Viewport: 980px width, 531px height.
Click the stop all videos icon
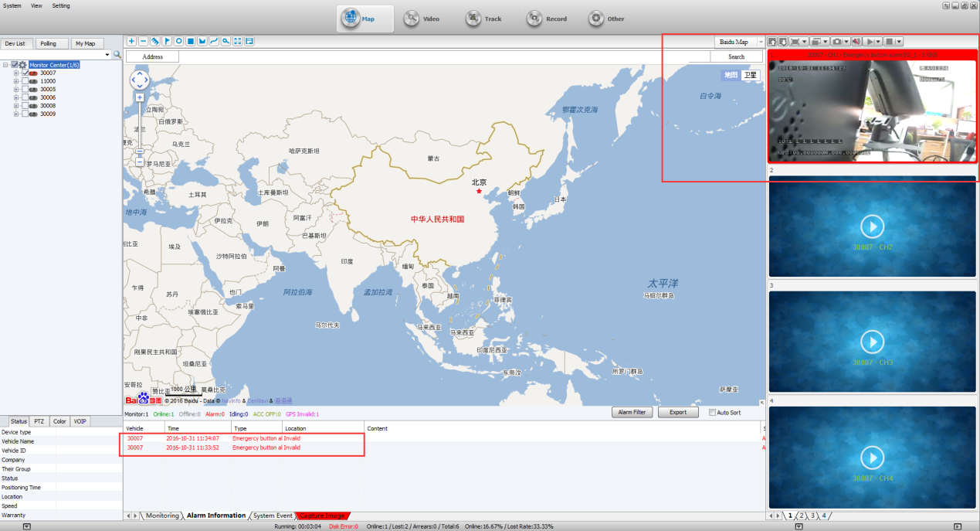pos(890,41)
